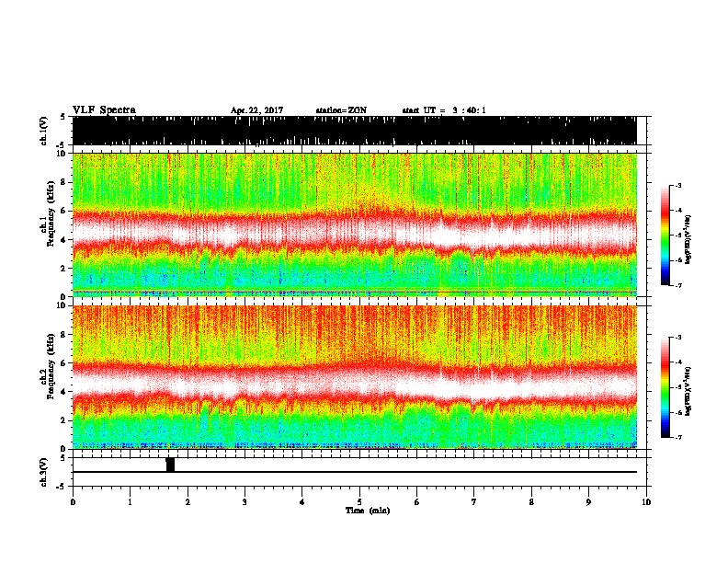Click the 'Time (min)' x-axis label

click(x=368, y=511)
